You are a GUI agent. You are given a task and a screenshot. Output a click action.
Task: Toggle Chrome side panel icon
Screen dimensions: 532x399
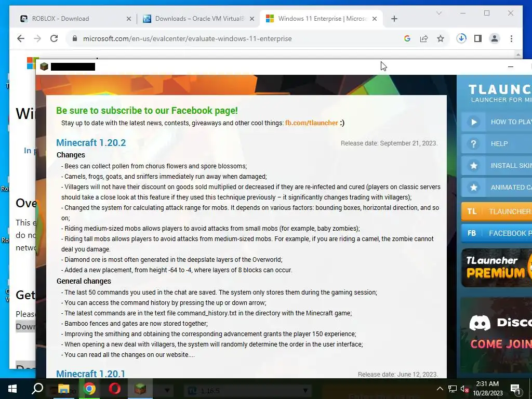(478, 38)
